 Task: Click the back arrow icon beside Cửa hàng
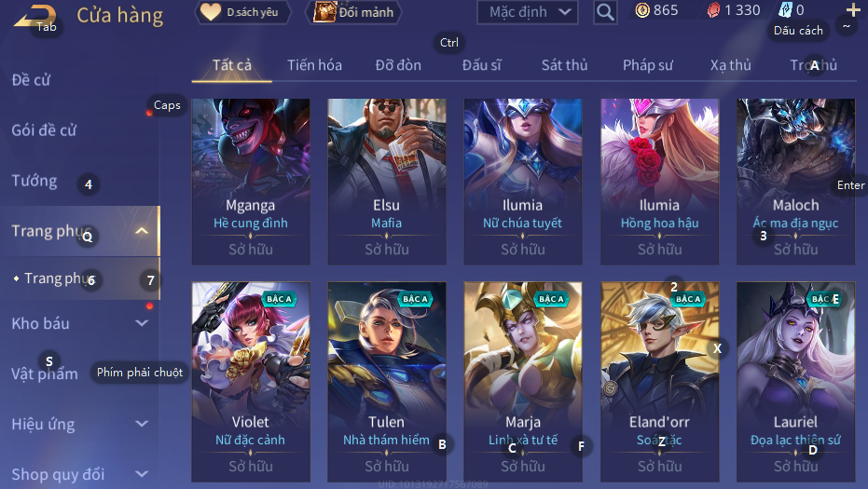pos(34,16)
